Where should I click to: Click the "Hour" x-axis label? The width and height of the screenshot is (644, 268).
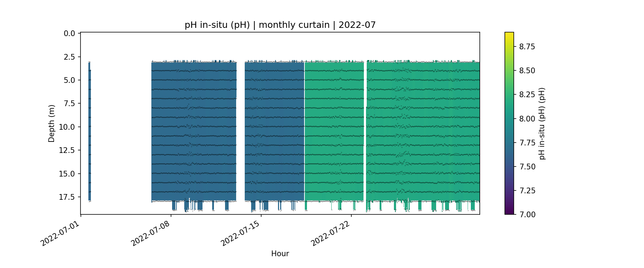pos(280,254)
